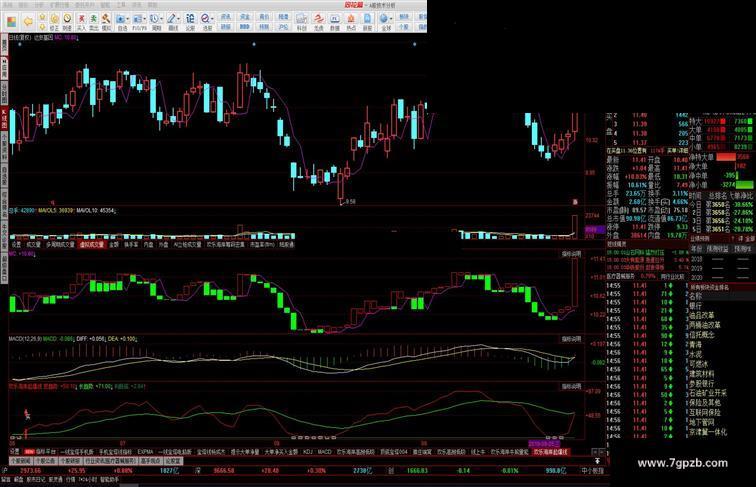Viewport: 756px width, 487px height.
Task: Select 银行 in the sector list
Action: click(695, 306)
